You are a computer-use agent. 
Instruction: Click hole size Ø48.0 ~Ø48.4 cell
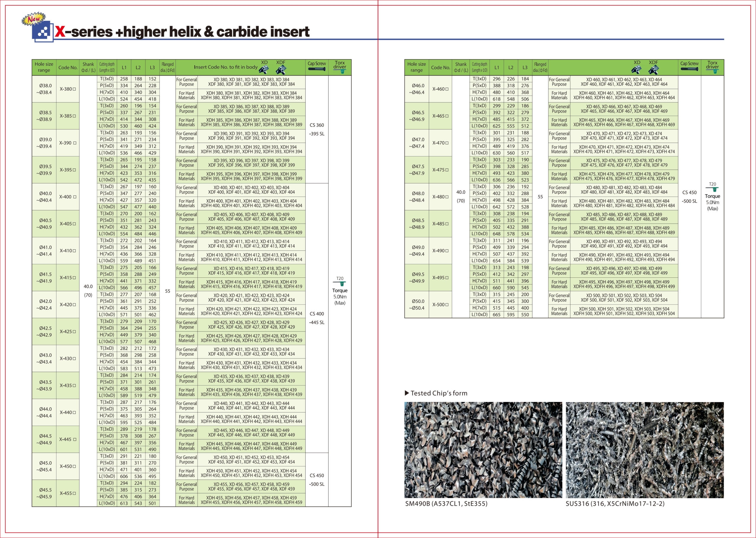(x=417, y=197)
